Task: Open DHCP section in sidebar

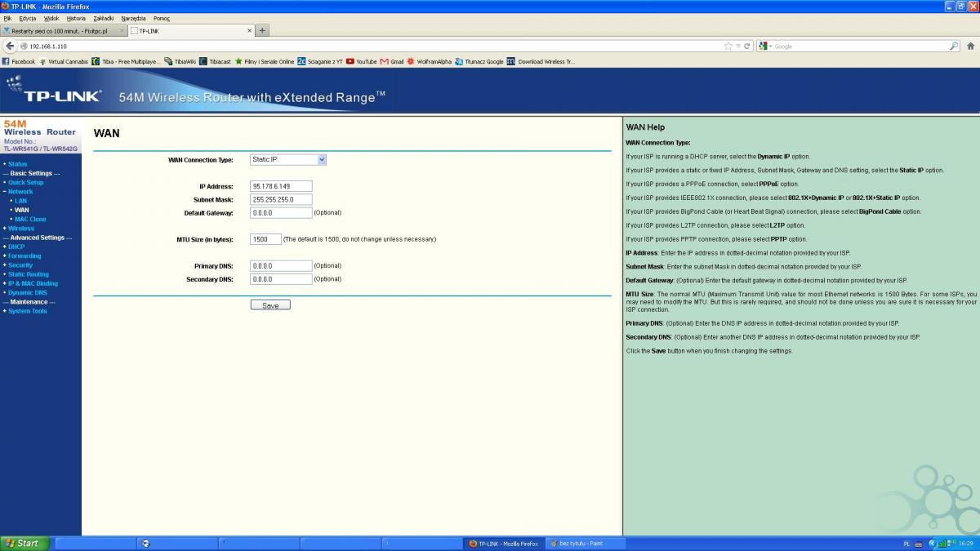Action: (x=16, y=247)
